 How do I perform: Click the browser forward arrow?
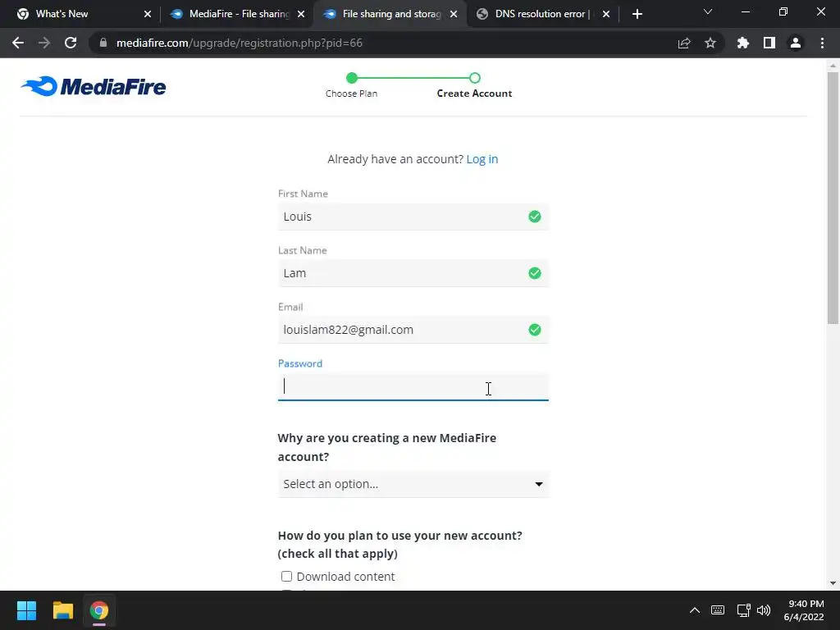point(44,43)
